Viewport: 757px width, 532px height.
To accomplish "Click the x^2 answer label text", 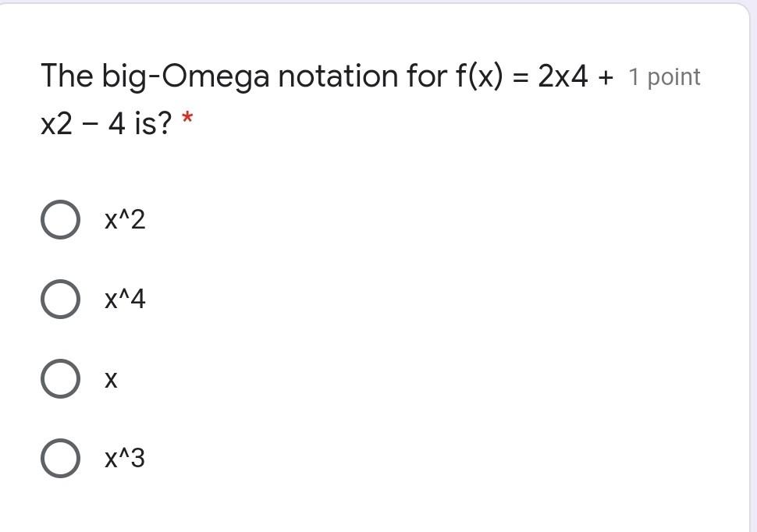I will 125,219.
